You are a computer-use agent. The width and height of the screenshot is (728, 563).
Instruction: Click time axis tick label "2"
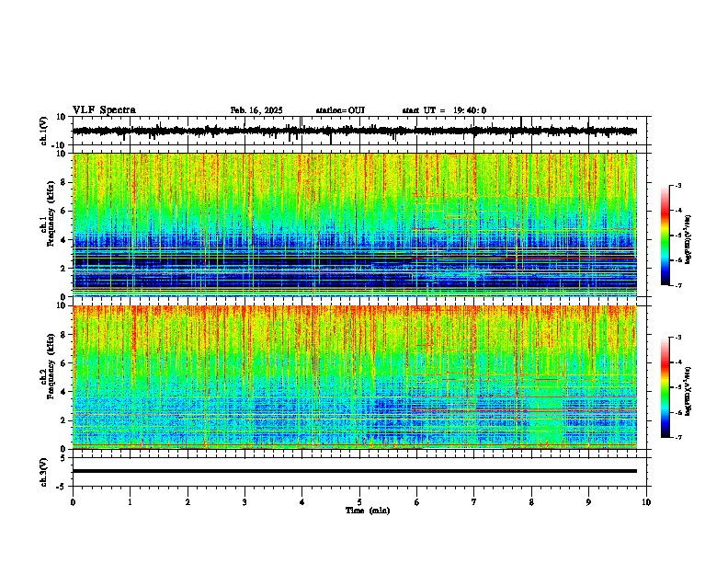pos(188,502)
